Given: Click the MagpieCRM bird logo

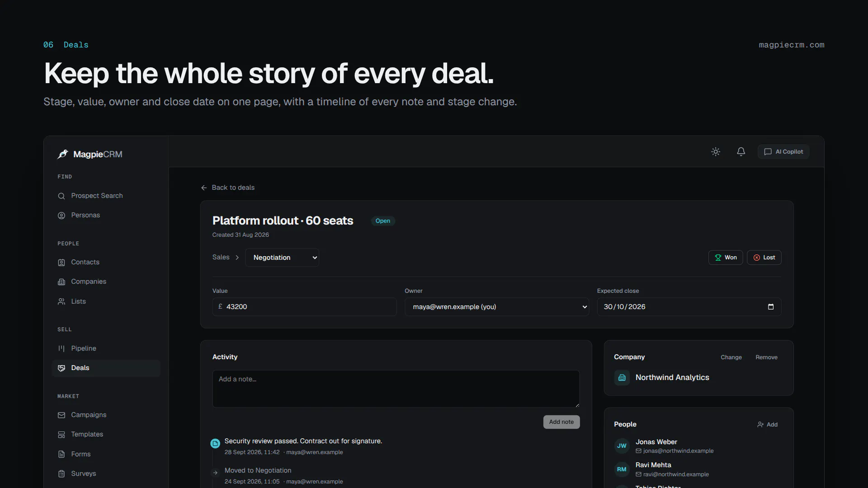Looking at the screenshot, I should pyautogui.click(x=62, y=154).
